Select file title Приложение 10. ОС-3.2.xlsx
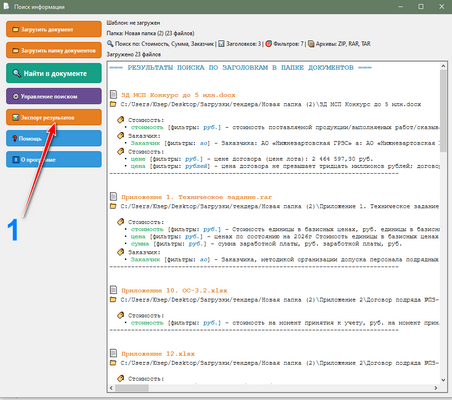The image size is (452, 400). coord(174,290)
